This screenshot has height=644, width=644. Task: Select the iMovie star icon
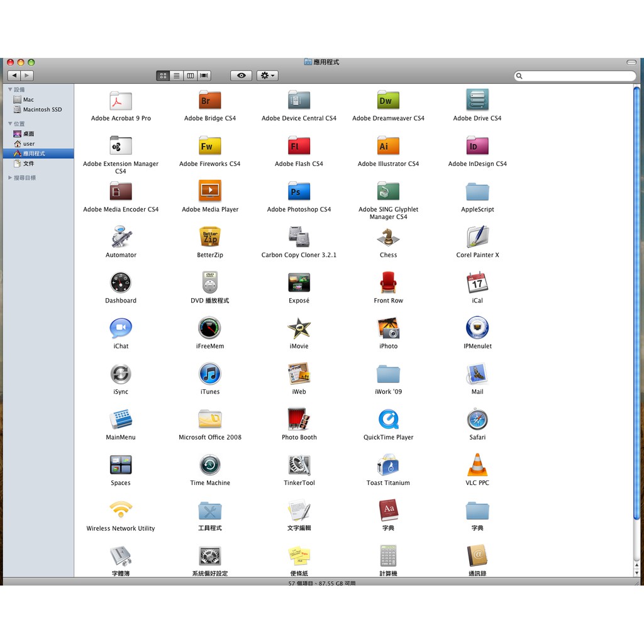coord(299,328)
